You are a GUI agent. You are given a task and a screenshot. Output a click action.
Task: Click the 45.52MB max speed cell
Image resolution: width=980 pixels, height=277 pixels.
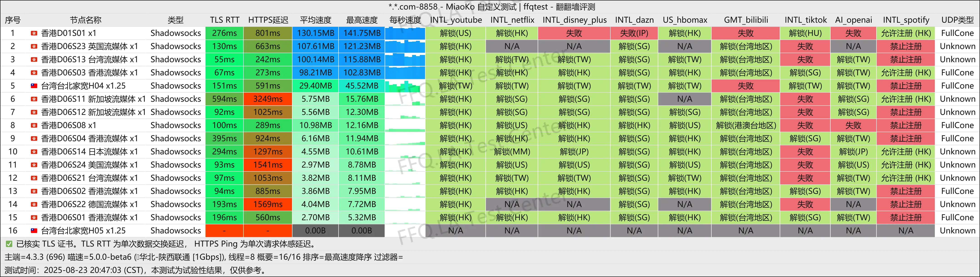(x=362, y=86)
